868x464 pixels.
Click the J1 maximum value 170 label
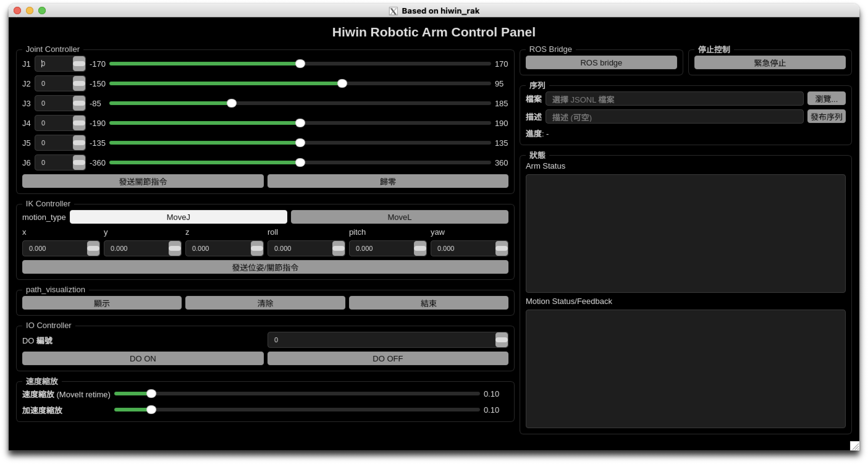tap(501, 64)
